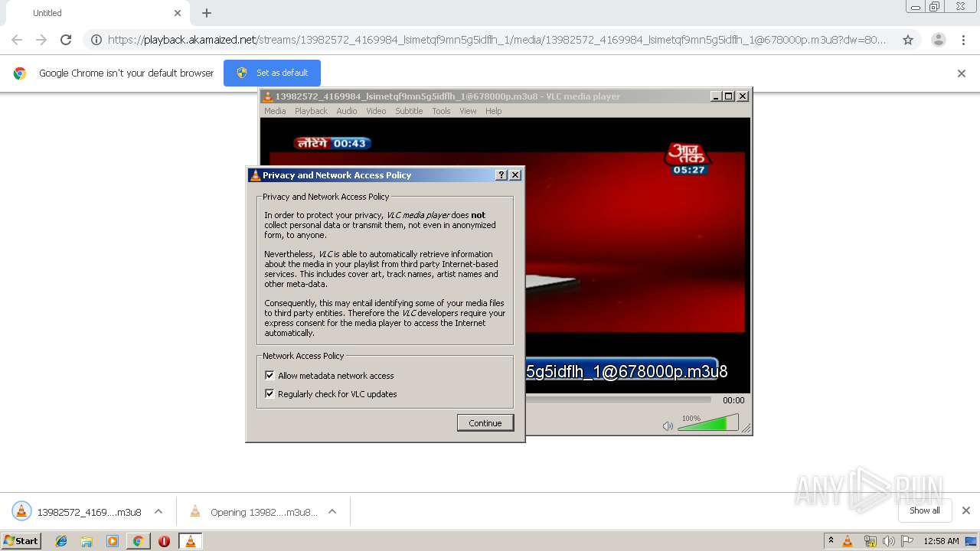Open the VLC View menu
The image size is (980, 551).
coord(468,111)
